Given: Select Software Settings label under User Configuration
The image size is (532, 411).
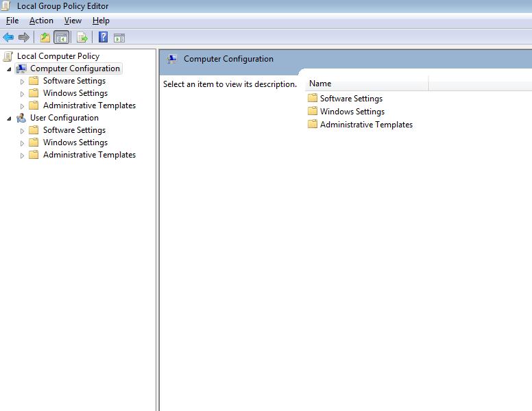Looking at the screenshot, I should (74, 130).
